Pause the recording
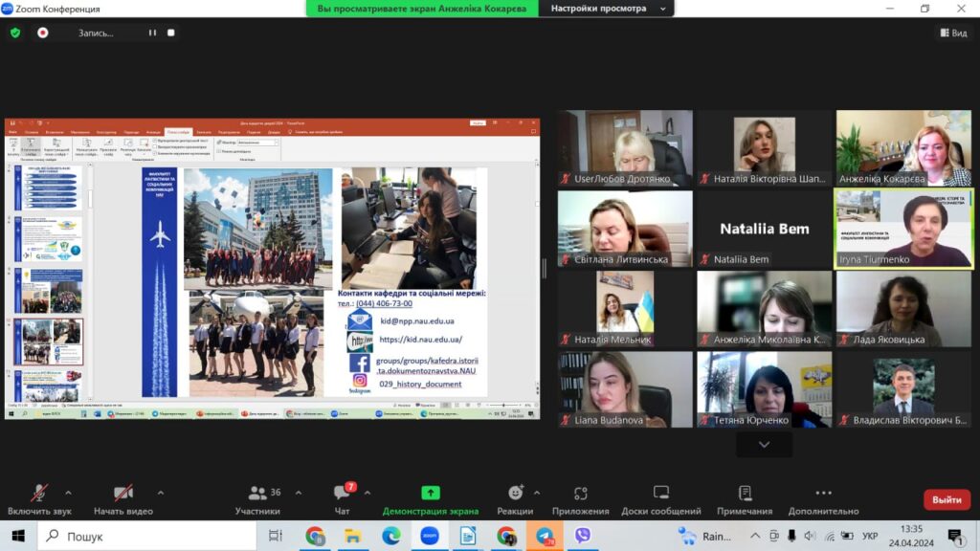Image resolution: width=980 pixels, height=551 pixels. (x=151, y=33)
